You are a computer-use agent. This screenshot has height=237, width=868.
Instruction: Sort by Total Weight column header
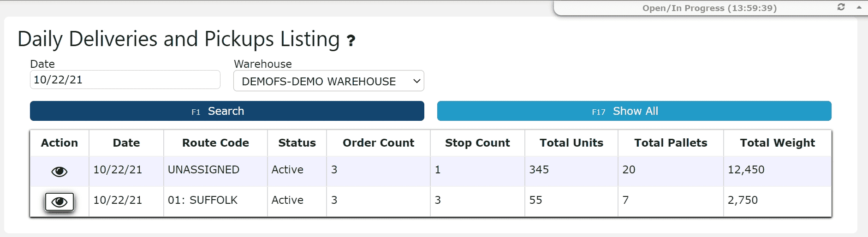click(778, 143)
